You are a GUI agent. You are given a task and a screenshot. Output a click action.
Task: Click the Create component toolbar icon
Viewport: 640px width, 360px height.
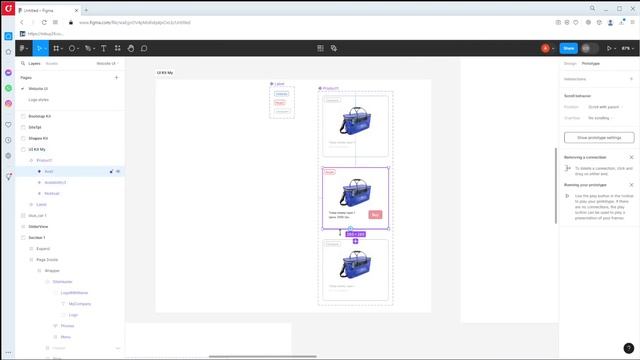tap(320, 48)
